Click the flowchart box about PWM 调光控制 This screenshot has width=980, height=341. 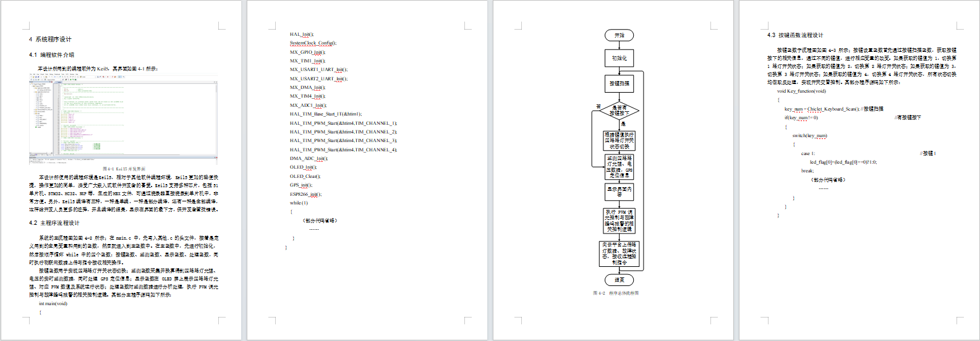click(620, 221)
